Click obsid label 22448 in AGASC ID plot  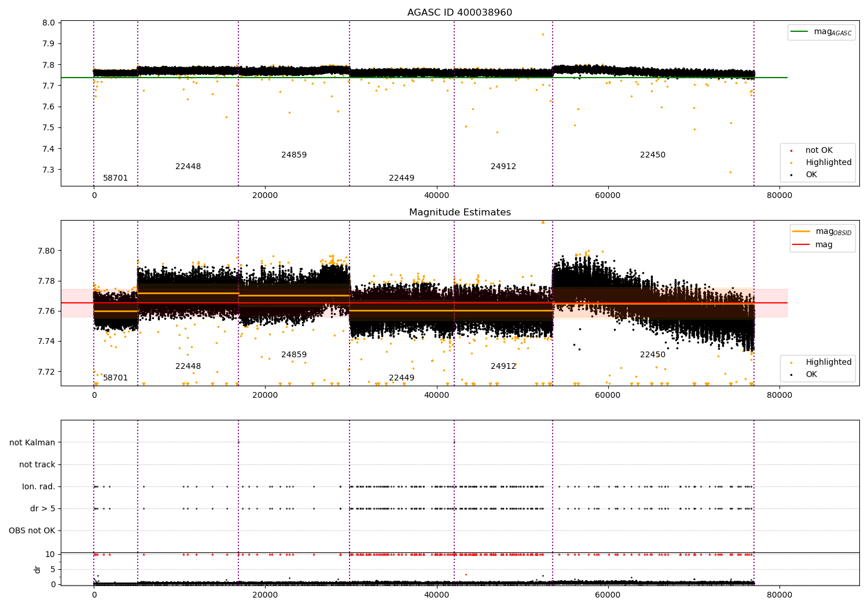point(188,166)
